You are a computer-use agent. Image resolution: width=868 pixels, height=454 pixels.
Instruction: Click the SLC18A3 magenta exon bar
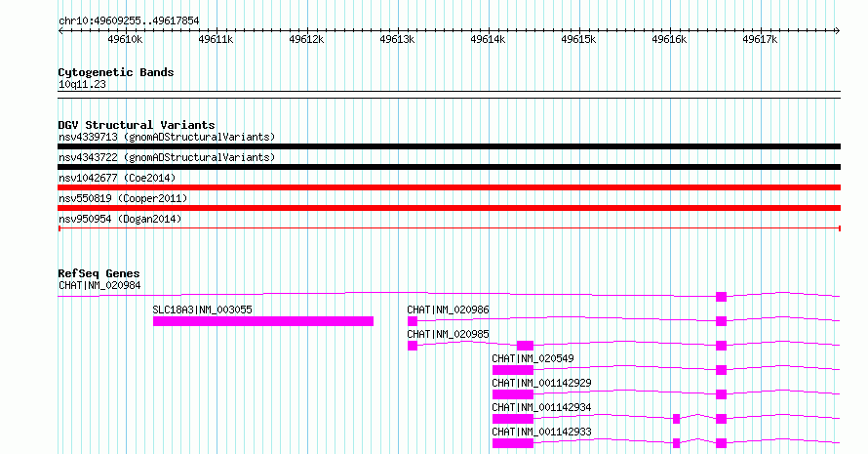[263, 321]
